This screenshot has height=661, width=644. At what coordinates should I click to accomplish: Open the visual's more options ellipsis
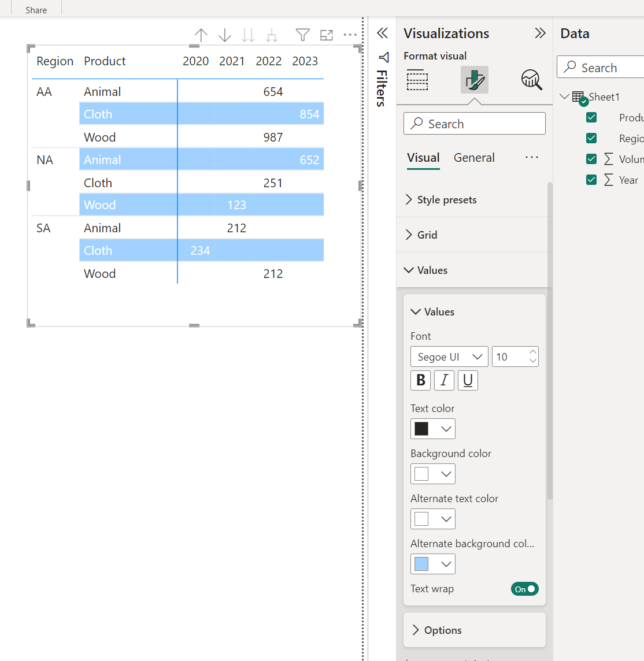pyautogui.click(x=350, y=35)
